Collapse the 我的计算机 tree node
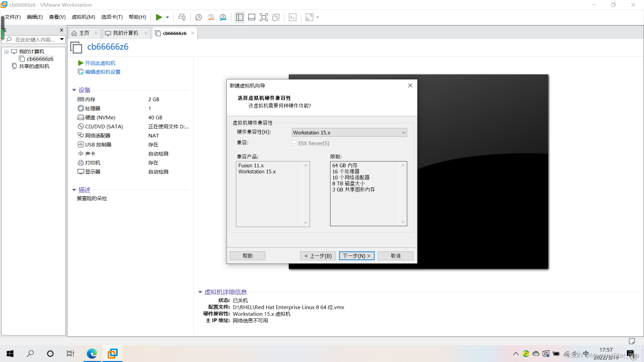The width and height of the screenshot is (644, 362). pos(7,52)
